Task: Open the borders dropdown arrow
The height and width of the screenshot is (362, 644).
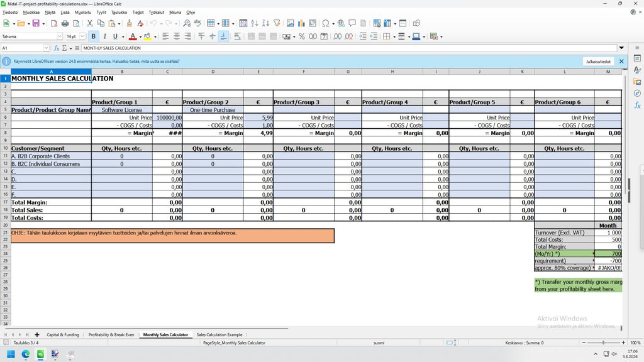Action: point(394,36)
